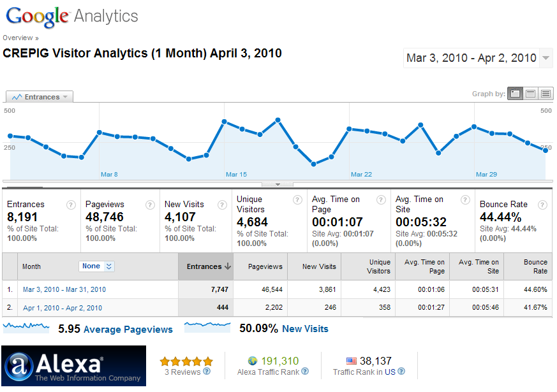This screenshot has height=392, width=557.
Task: Select the middle Graph by week view icon
Action: coord(530,94)
